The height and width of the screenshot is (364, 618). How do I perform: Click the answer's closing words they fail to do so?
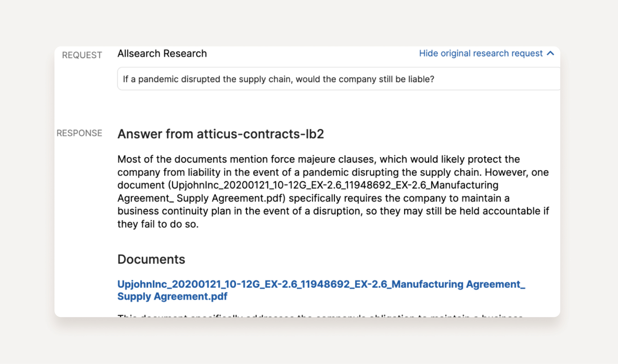(x=158, y=224)
